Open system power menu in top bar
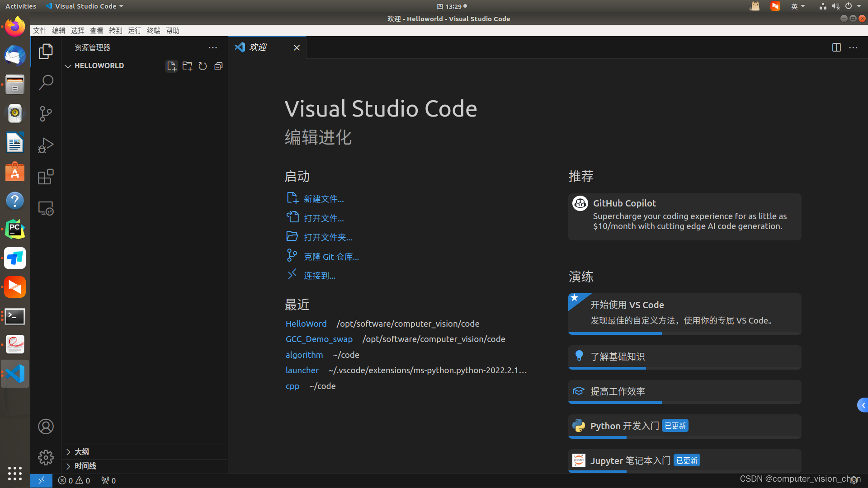The image size is (868, 488). 853,6
